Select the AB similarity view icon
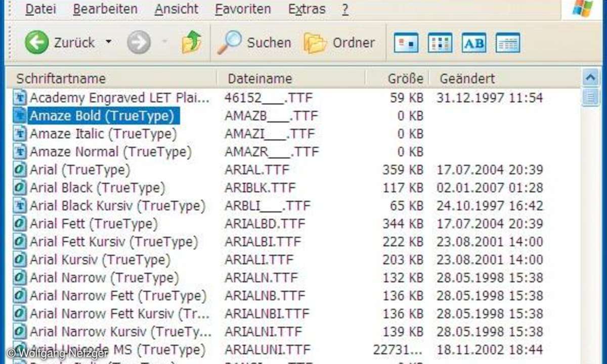607x364 pixels. pyautogui.click(x=474, y=43)
